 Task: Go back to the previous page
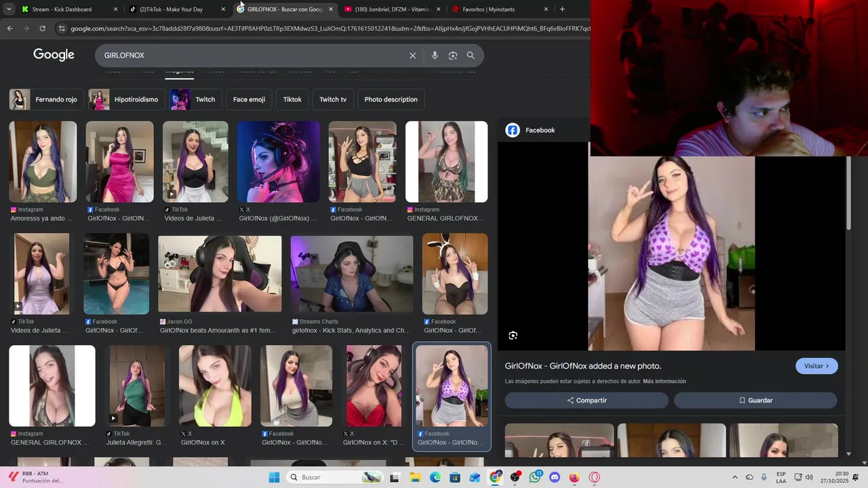point(9,28)
